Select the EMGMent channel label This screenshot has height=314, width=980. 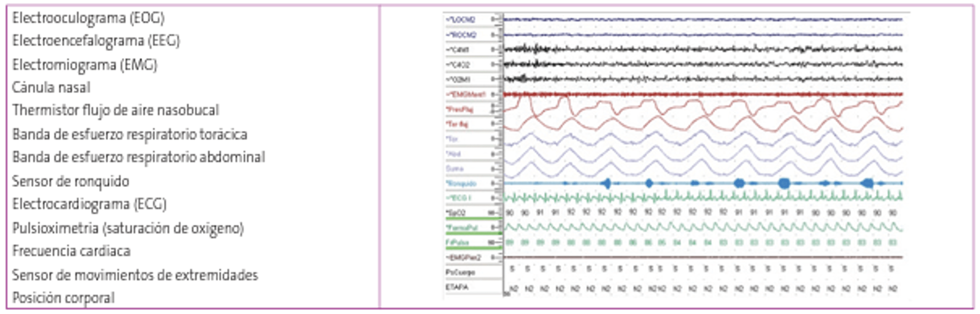pyautogui.click(x=466, y=94)
